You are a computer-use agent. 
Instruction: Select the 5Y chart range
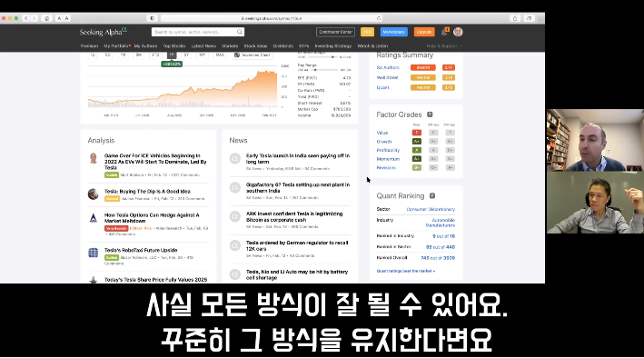pos(186,55)
